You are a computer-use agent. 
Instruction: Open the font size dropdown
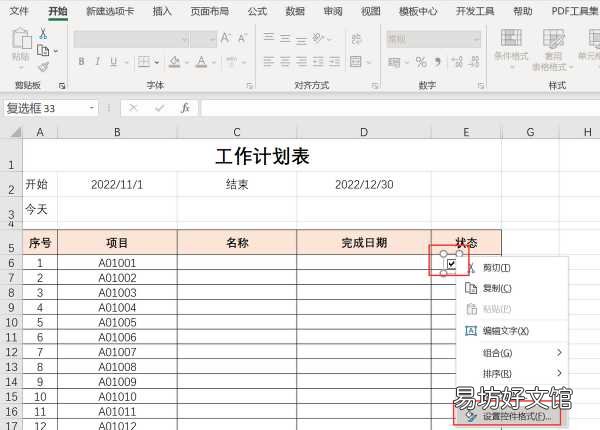tap(212, 39)
